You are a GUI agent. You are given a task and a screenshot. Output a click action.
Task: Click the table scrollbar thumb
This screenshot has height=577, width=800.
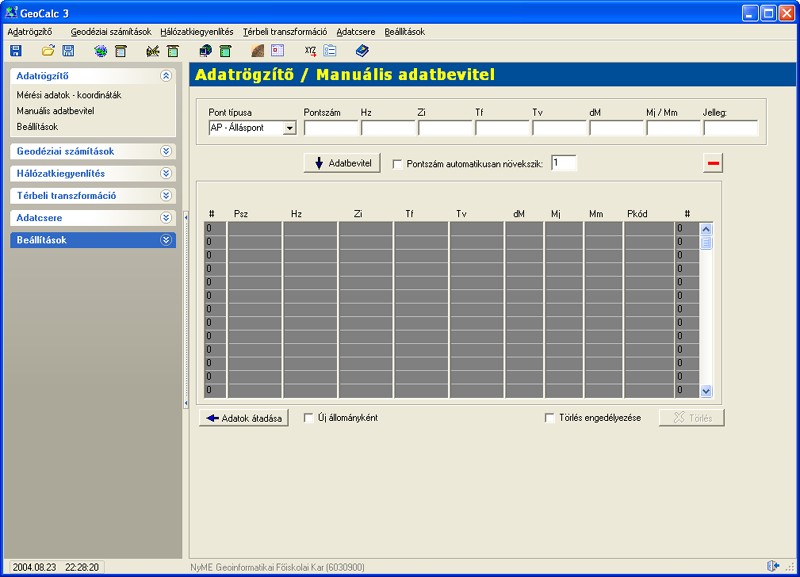point(706,242)
